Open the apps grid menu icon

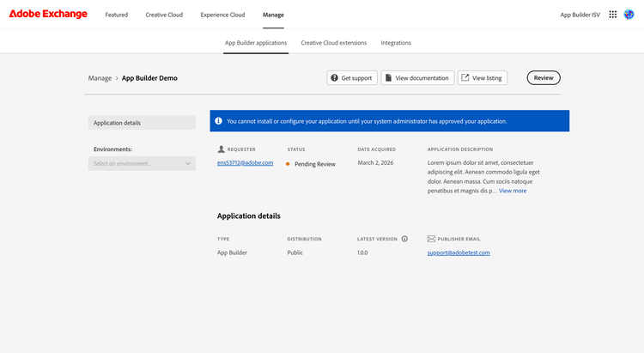[613, 15]
